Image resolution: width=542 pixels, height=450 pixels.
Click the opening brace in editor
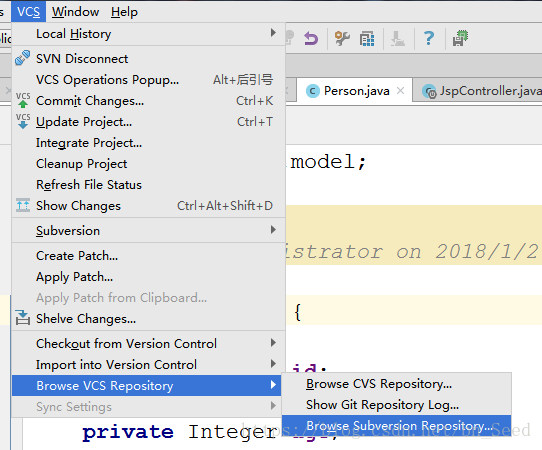pyautogui.click(x=298, y=312)
